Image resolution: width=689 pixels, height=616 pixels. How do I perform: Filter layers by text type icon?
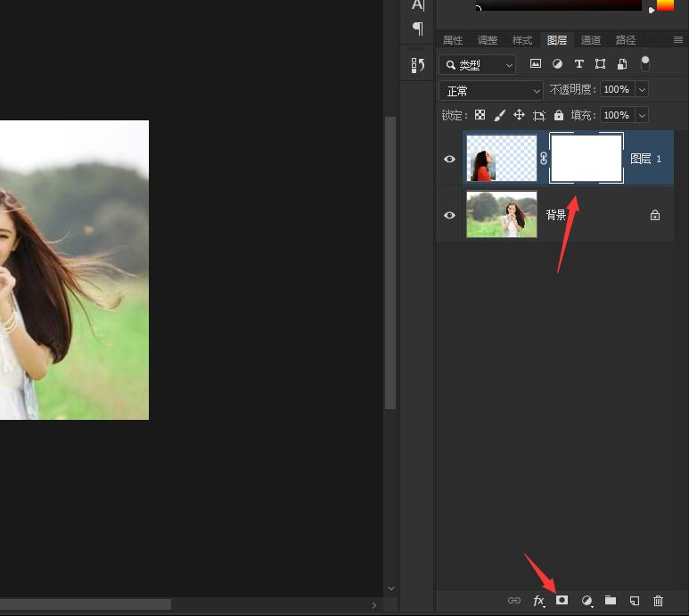coord(578,64)
